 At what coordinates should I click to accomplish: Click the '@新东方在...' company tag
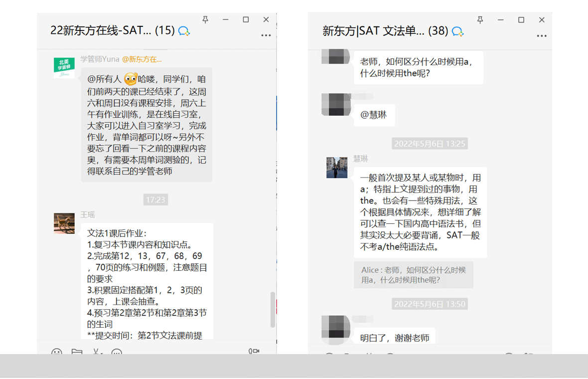coord(142,59)
